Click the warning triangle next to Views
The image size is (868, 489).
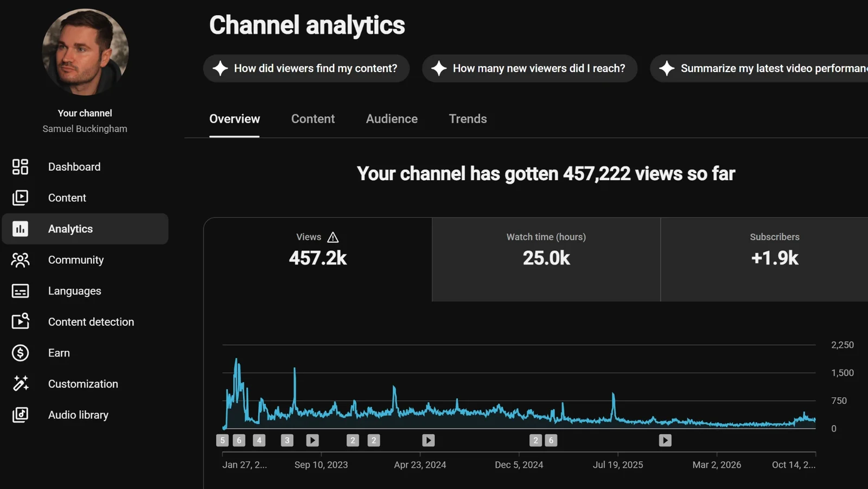point(333,237)
